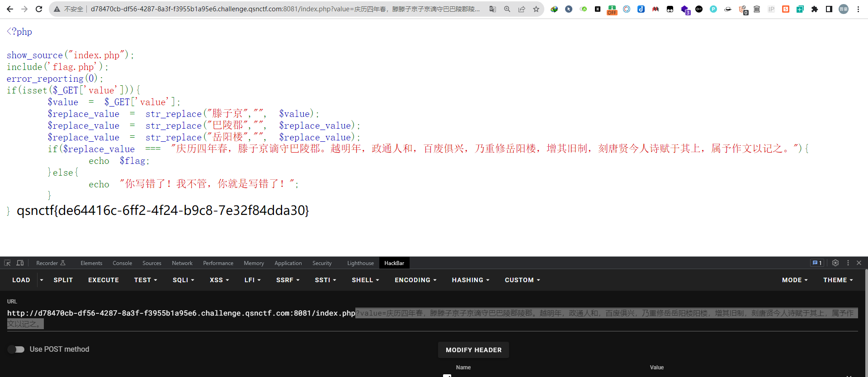Screen dimensions: 868x377
Task: Open the red M extension icon
Action: pyautogui.click(x=656, y=9)
